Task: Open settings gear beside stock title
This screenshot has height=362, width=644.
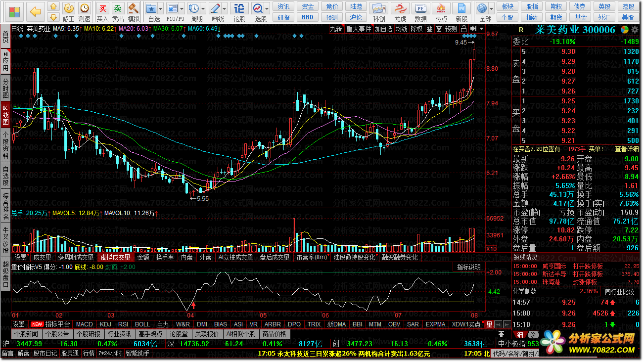Action: coord(635,30)
